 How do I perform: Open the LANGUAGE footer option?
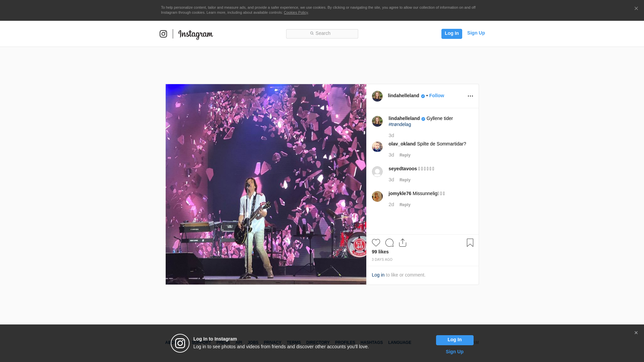coord(399,343)
